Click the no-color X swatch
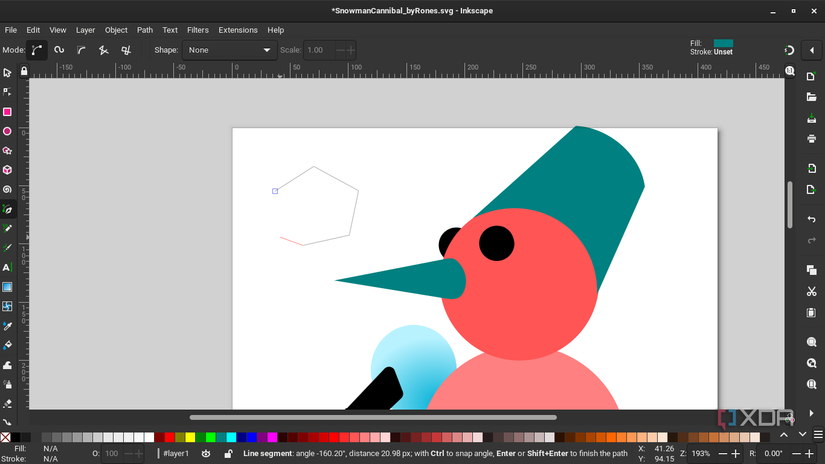This screenshot has height=464, width=825. (x=5, y=437)
